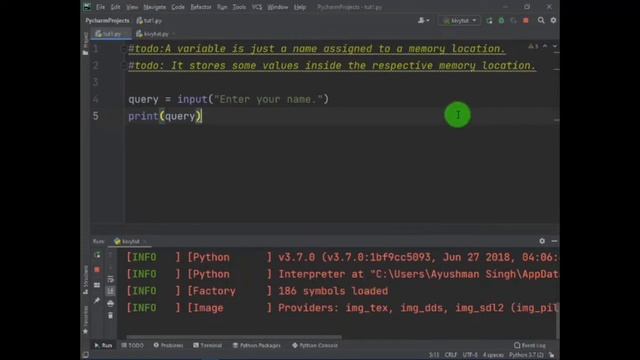
Task: Open the Run menu in menu bar
Action: point(222,7)
